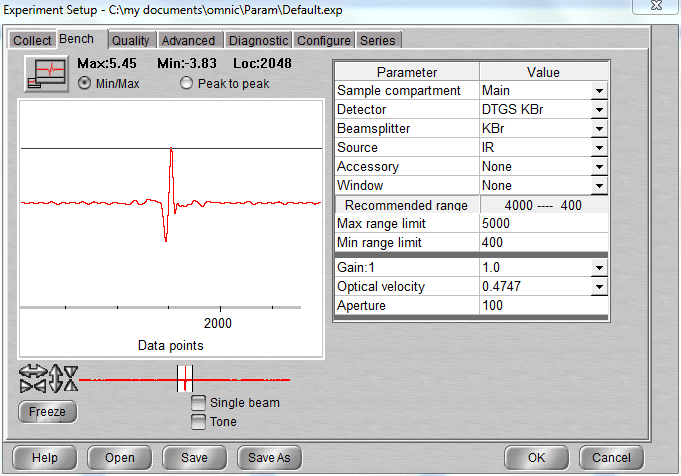Select the Min/Max radio button
The width and height of the screenshot is (681, 476).
tap(85, 84)
